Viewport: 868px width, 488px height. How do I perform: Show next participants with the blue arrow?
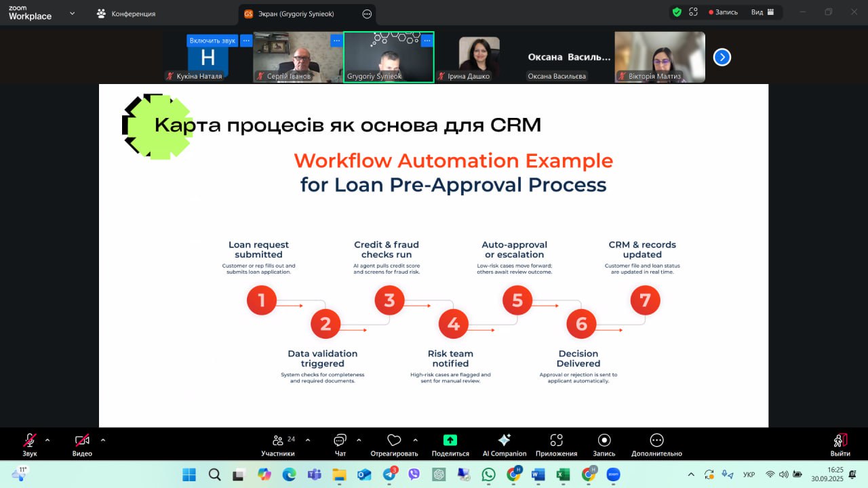[722, 58]
